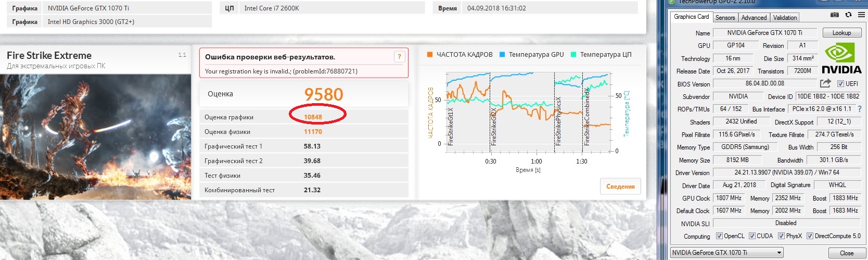Click the GPU field showing GP104

(736, 45)
